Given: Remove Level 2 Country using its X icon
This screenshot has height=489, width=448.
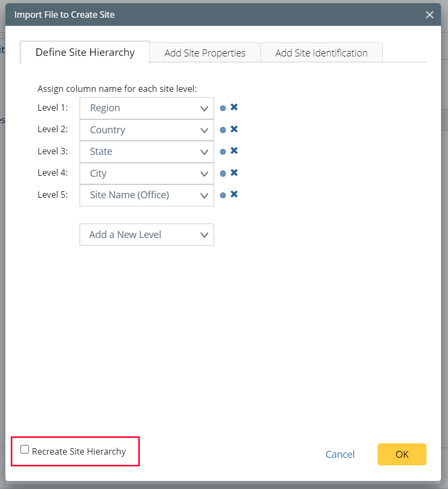Looking at the screenshot, I should click(234, 130).
